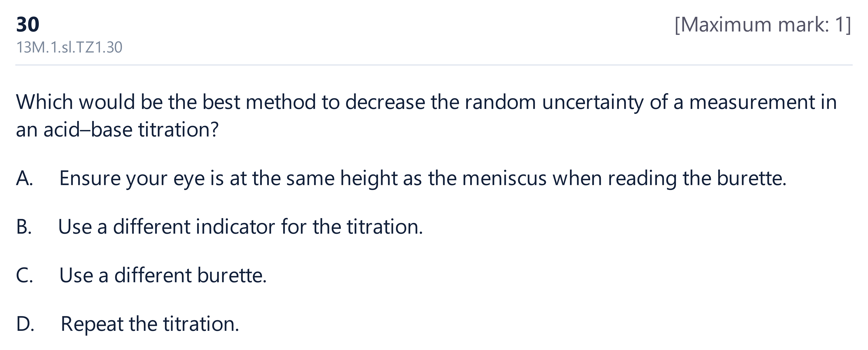Choose 'Use a different indicator for the titration'
The width and height of the screenshot is (868, 350).
[240, 226]
